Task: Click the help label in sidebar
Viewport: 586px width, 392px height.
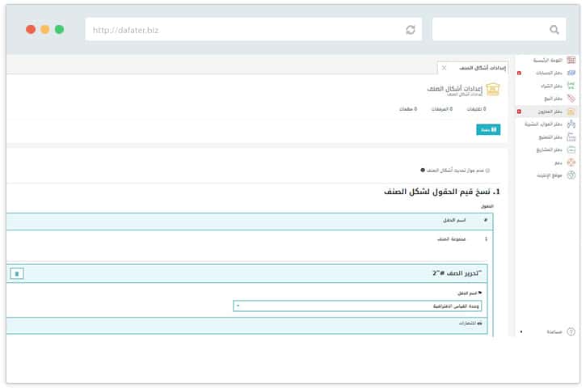Action: [x=554, y=331]
